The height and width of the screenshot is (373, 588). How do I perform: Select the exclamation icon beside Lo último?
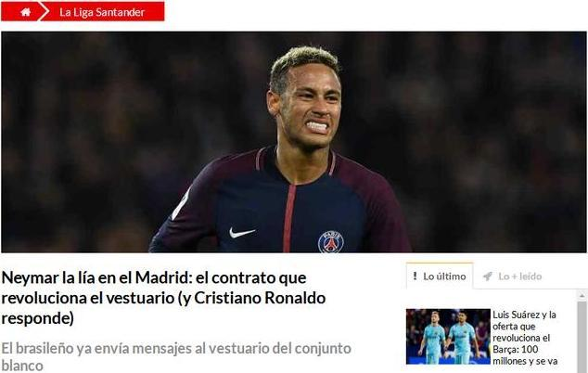click(x=415, y=276)
